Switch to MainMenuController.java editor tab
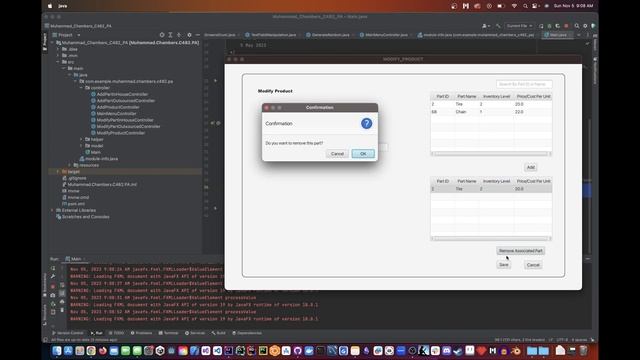Image resolution: width=640 pixels, height=360 pixels. (384, 35)
